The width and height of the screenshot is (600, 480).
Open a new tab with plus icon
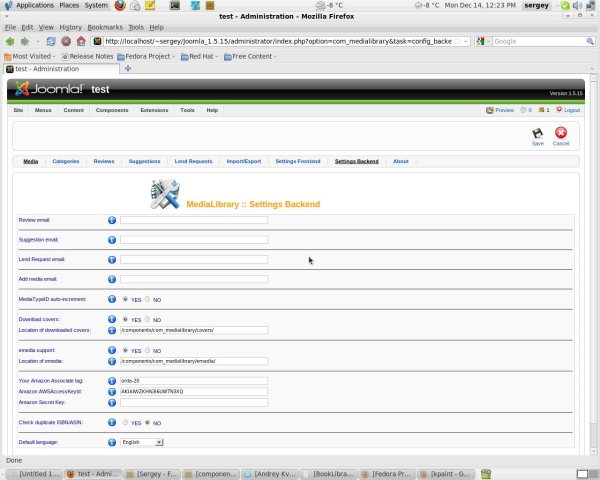point(128,69)
